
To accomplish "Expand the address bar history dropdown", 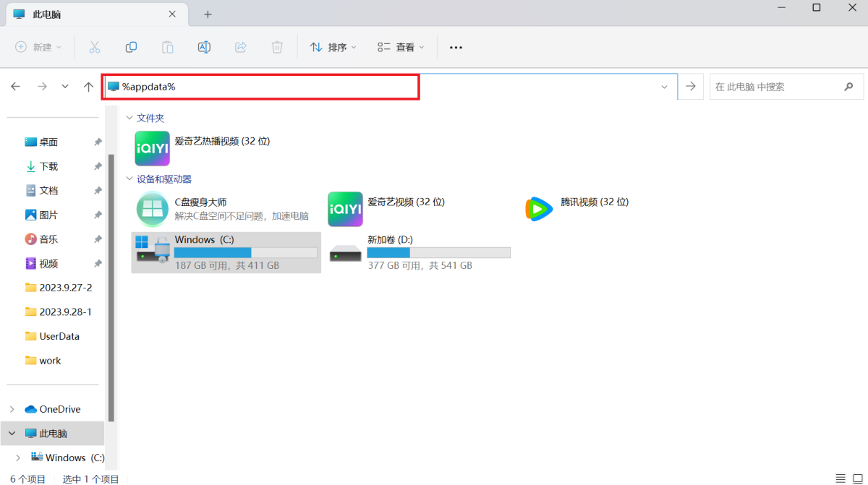I will pyautogui.click(x=664, y=87).
